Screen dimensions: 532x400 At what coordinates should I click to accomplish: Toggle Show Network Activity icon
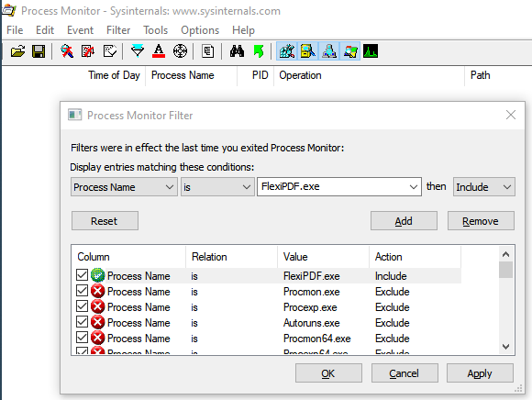pos(328,51)
